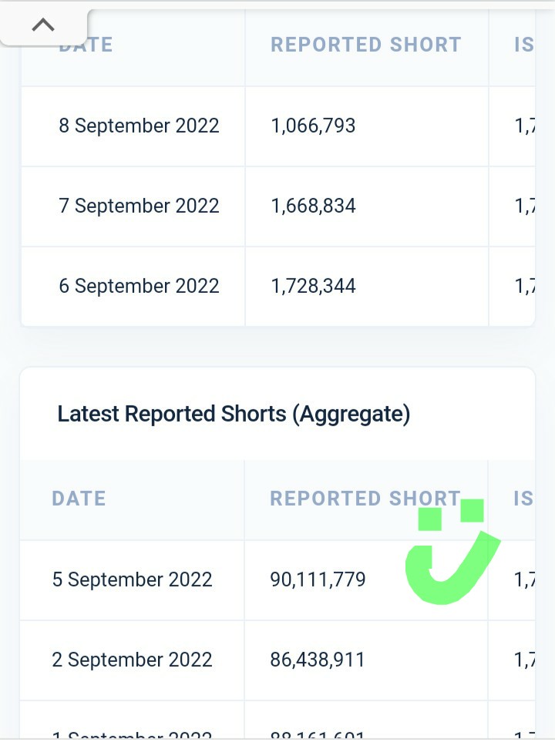Viewport: 555px width, 756px height.
Task: Tap the up chevron collapse button
Action: tap(43, 25)
